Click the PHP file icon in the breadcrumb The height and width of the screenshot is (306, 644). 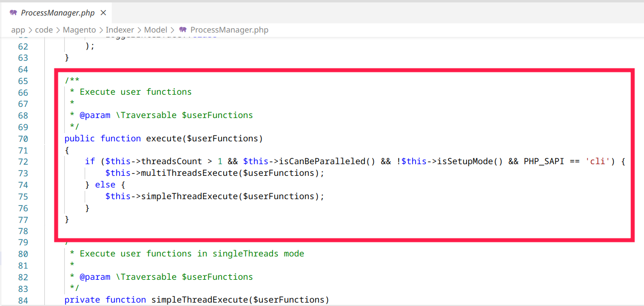(183, 30)
